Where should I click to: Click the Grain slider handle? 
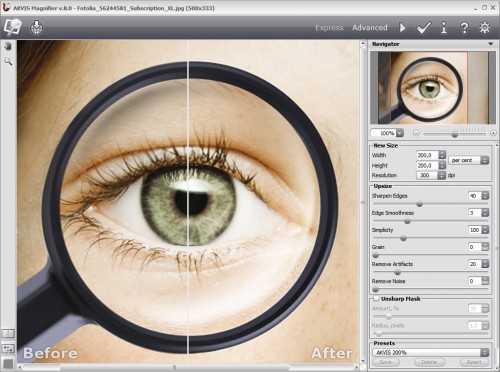pos(376,255)
